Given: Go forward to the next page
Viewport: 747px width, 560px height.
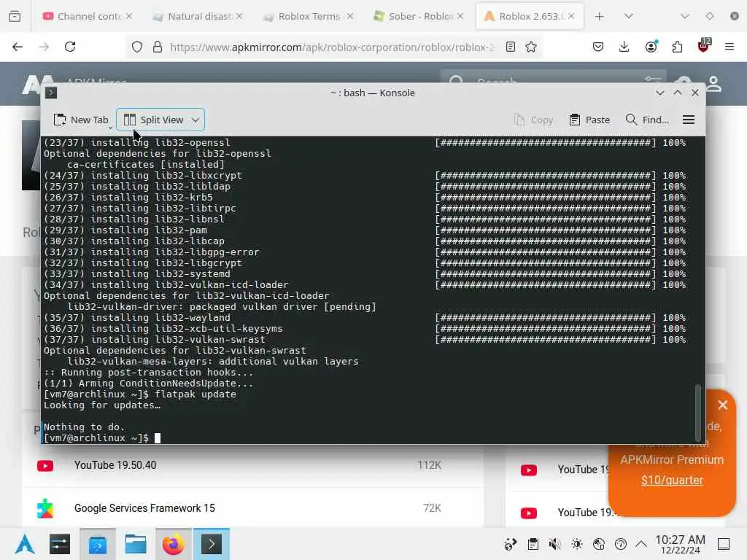Looking at the screenshot, I should point(44,47).
